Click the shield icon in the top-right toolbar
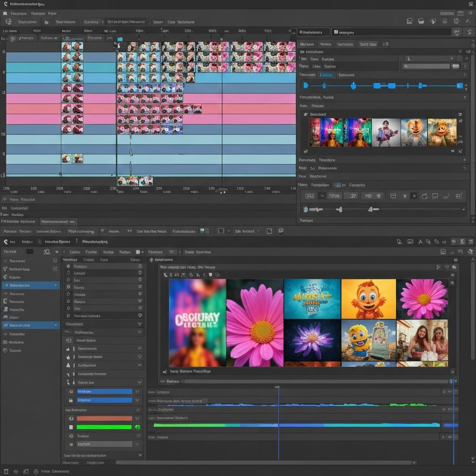Image resolution: width=476 pixels, height=476 pixels. tap(432, 21)
